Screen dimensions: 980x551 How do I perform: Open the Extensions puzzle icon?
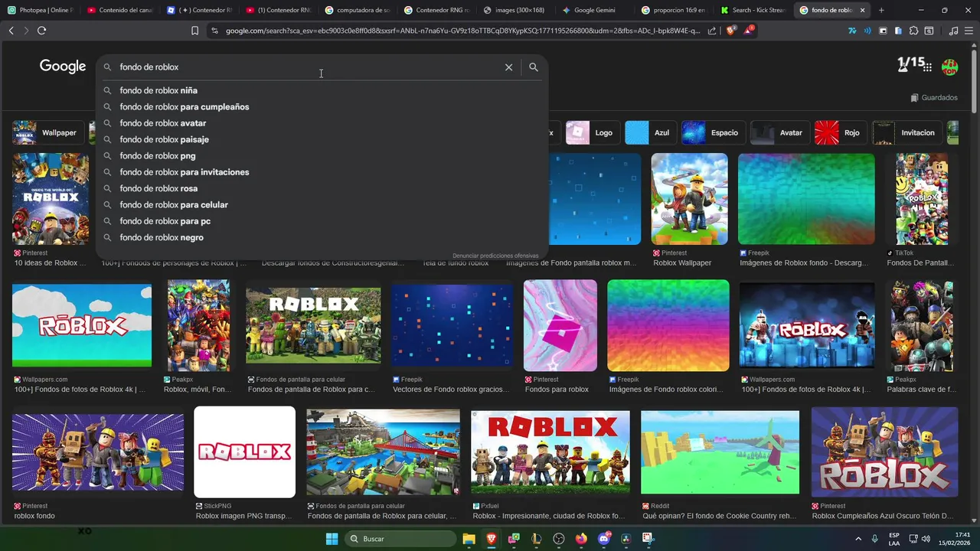913,31
